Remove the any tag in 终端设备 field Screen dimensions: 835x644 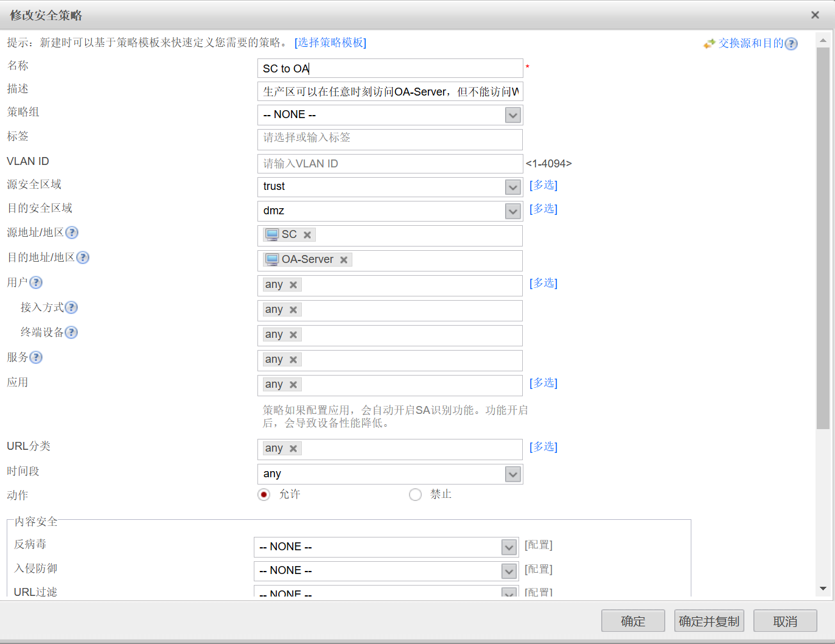click(293, 335)
